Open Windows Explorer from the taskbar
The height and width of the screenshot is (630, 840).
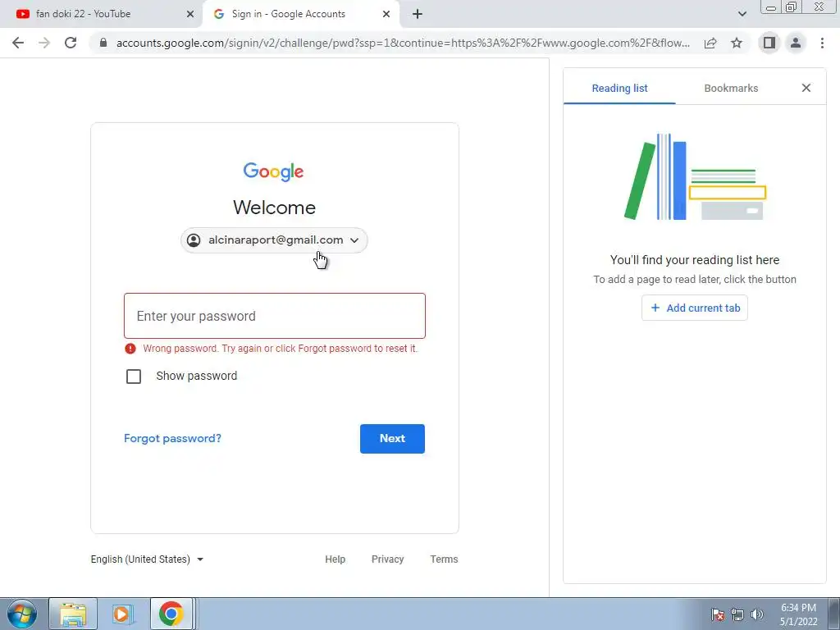[73, 614]
